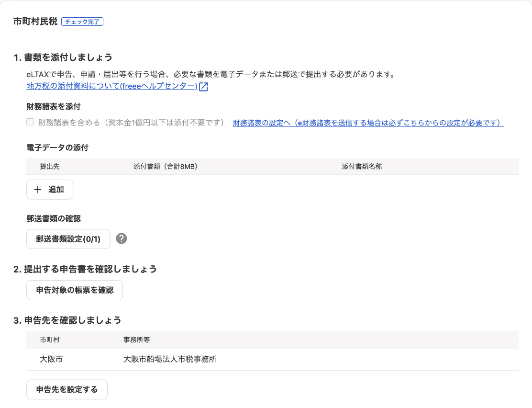Click the 電子データの添付 subheading
Image resolution: width=532 pixels, height=408 pixels.
[x=57, y=148]
